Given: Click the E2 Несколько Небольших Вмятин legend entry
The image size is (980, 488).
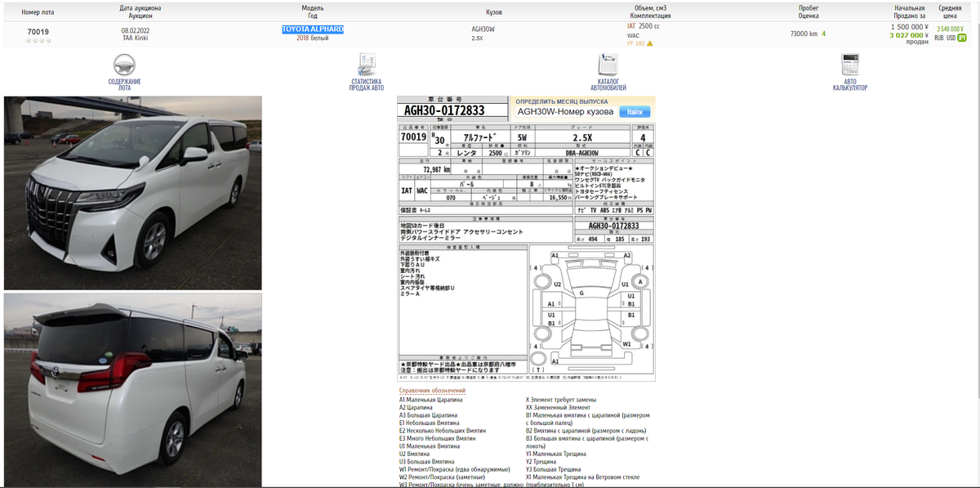Looking at the screenshot, I should click(x=443, y=430).
